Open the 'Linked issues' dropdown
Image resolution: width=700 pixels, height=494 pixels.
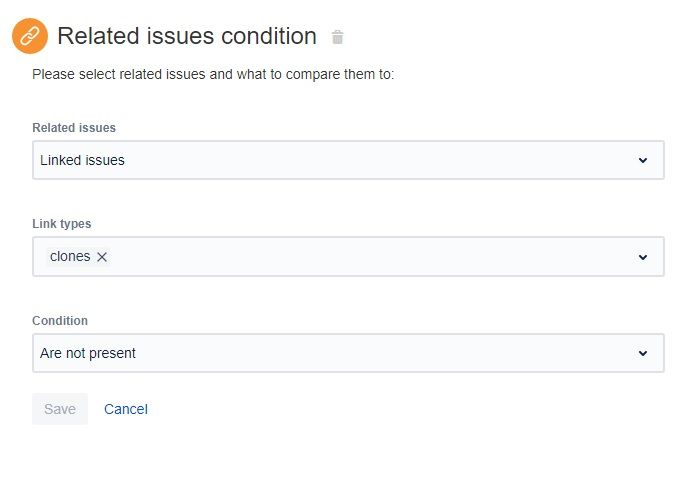[348, 160]
